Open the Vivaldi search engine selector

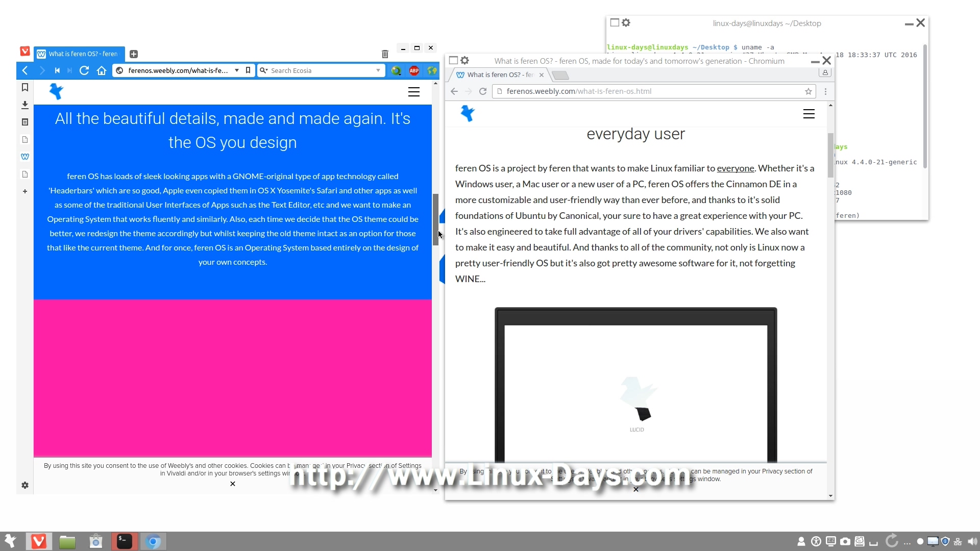point(263,70)
